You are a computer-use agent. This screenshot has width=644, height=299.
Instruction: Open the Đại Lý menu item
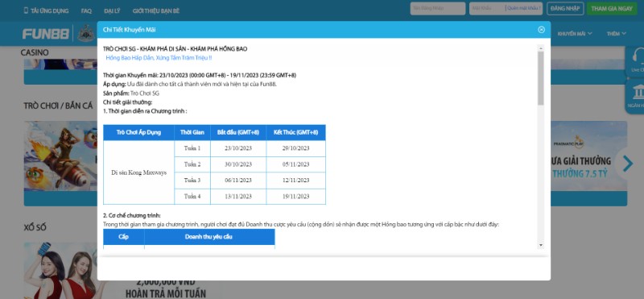tap(112, 10)
